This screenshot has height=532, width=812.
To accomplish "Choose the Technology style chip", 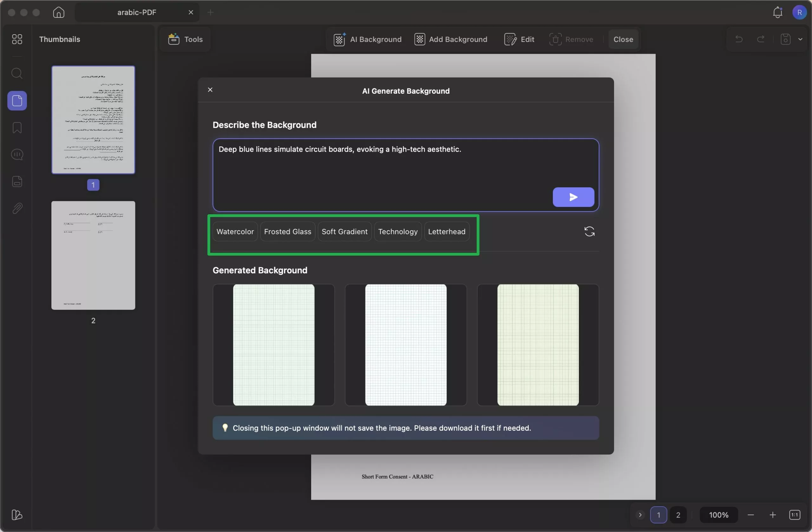I will click(397, 231).
